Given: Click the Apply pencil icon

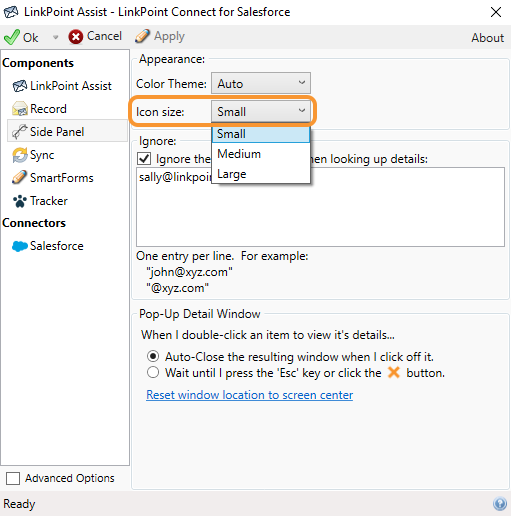Looking at the screenshot, I should tap(142, 36).
